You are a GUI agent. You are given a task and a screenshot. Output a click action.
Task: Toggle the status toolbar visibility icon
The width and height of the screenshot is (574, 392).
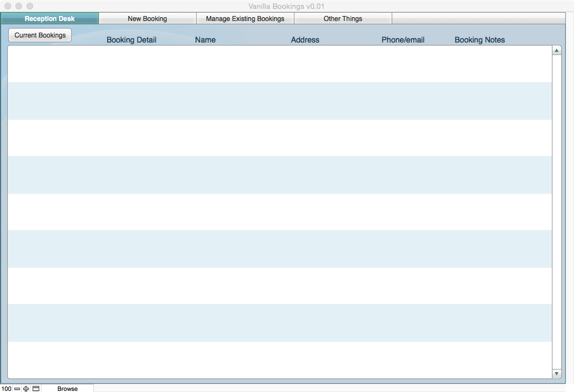coord(36,389)
